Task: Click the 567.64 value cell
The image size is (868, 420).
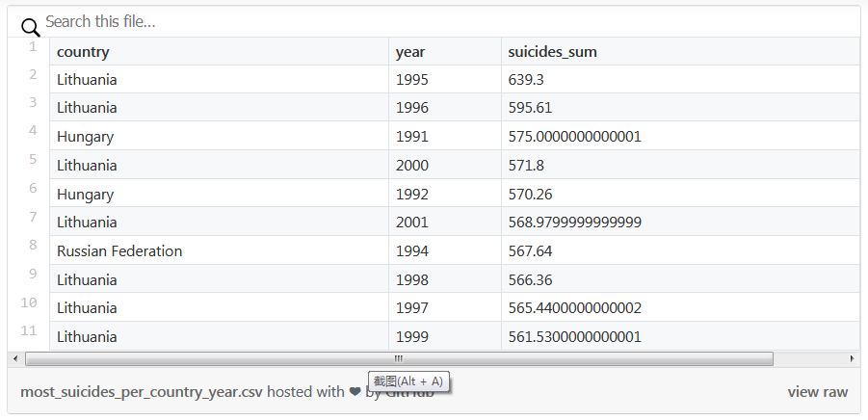Action: tap(530, 251)
